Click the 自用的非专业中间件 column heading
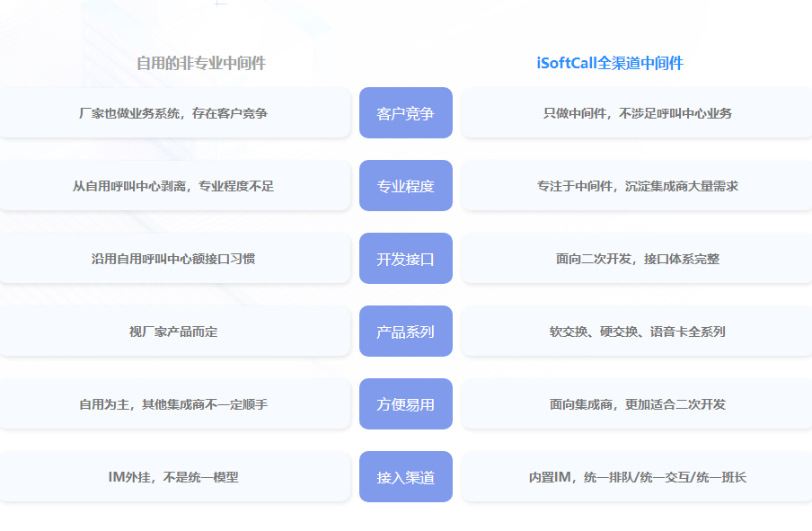Image resolution: width=812 pixels, height=531 pixels. pyautogui.click(x=201, y=63)
